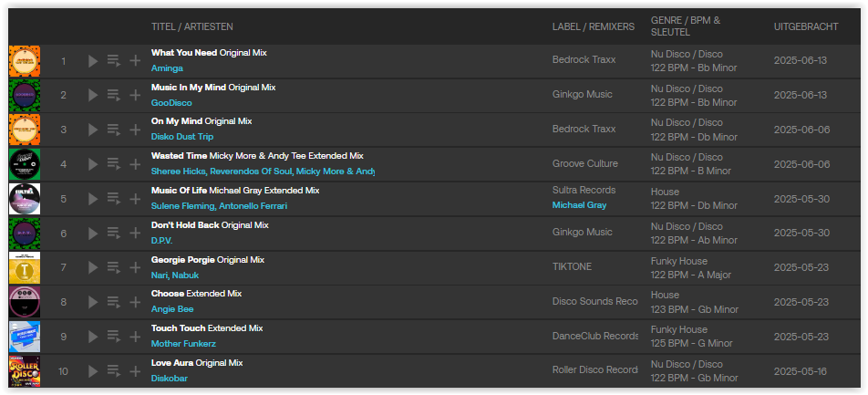Open Michael Gray remixer link
Viewport: 868px width, 395px height.
[578, 205]
